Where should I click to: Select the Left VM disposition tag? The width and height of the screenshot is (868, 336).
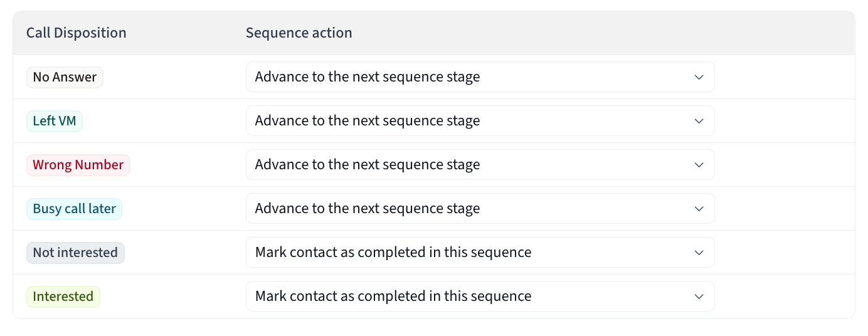[55, 121]
